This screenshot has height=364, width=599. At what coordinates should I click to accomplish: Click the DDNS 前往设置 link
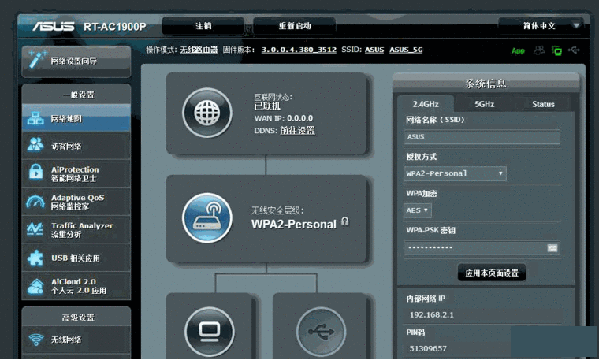coord(297,131)
